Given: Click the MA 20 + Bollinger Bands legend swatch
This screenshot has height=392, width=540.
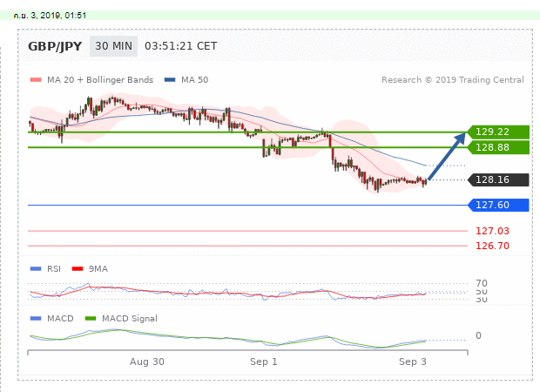Looking at the screenshot, I should tap(36, 80).
